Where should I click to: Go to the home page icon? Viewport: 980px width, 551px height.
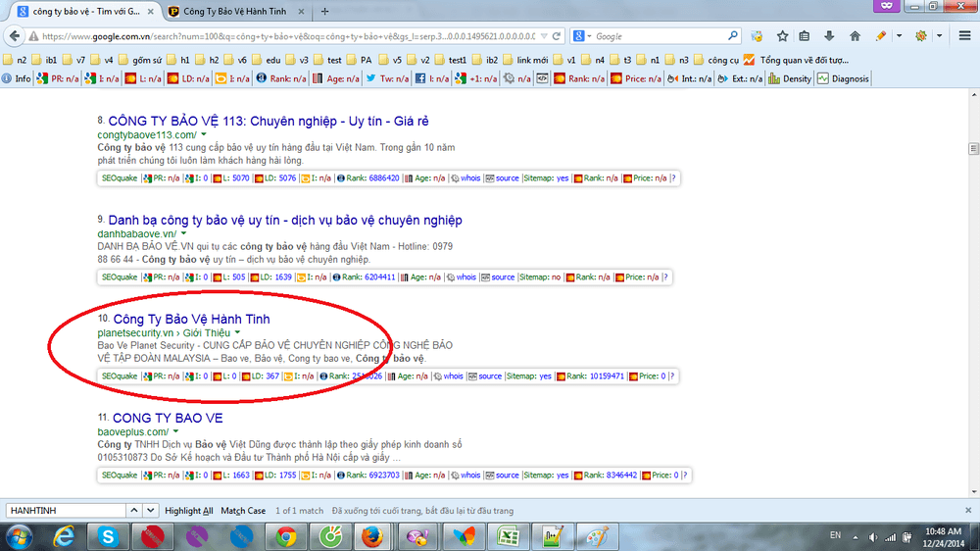[855, 36]
